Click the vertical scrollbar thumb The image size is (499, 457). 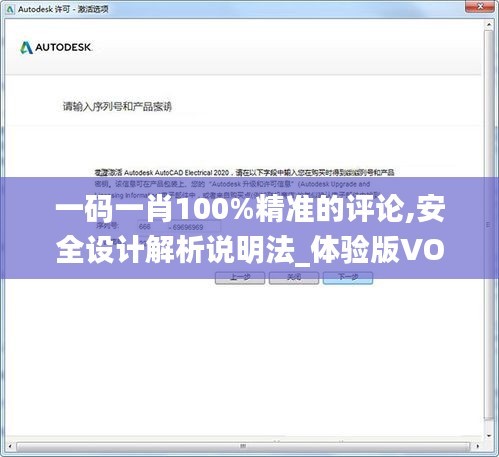pos(489,225)
